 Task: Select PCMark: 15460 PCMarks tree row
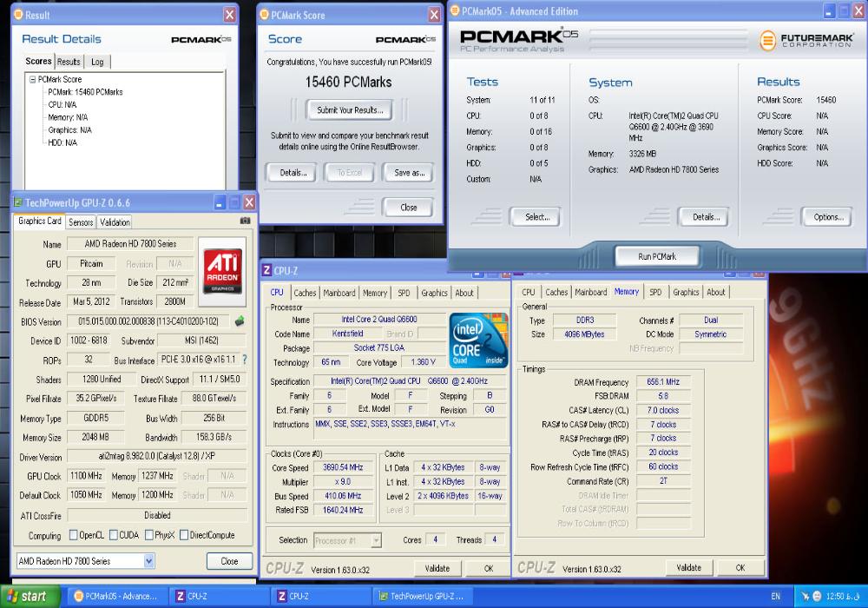(85, 92)
